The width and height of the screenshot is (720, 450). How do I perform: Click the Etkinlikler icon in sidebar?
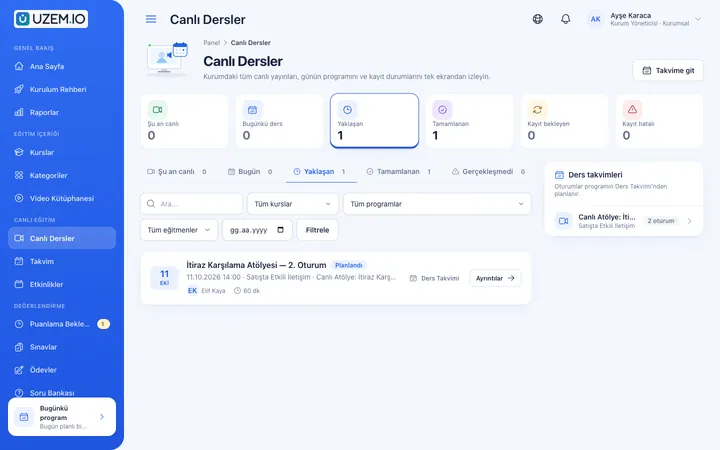pos(19,284)
